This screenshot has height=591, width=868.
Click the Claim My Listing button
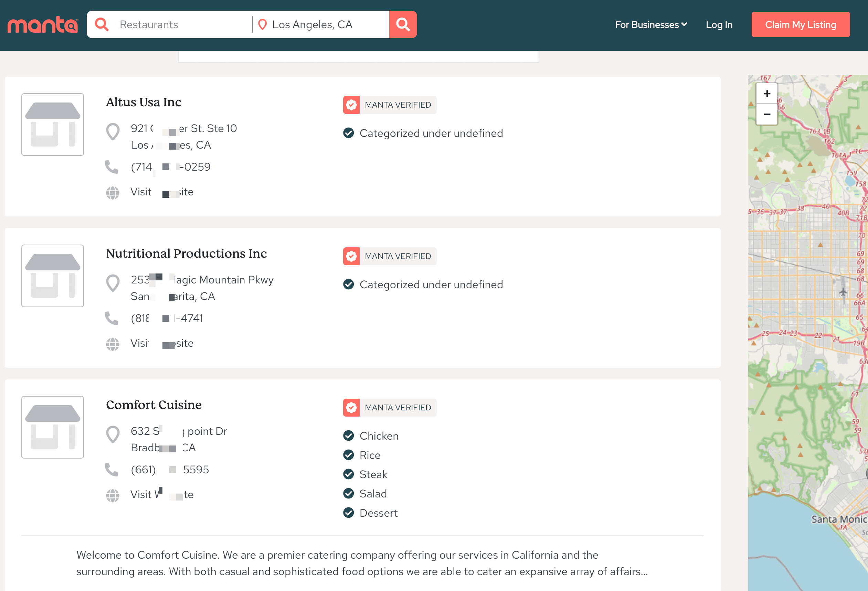800,25
